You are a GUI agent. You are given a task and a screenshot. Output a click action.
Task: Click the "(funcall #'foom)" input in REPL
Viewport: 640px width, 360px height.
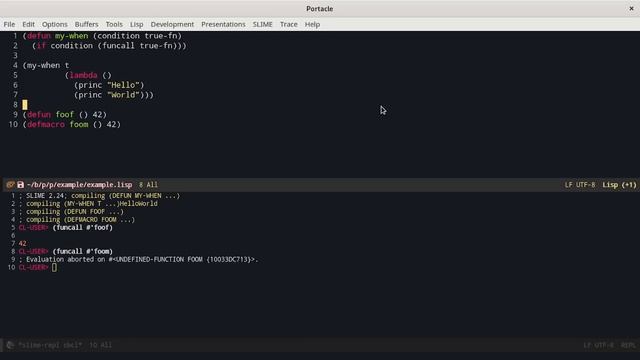(82, 251)
